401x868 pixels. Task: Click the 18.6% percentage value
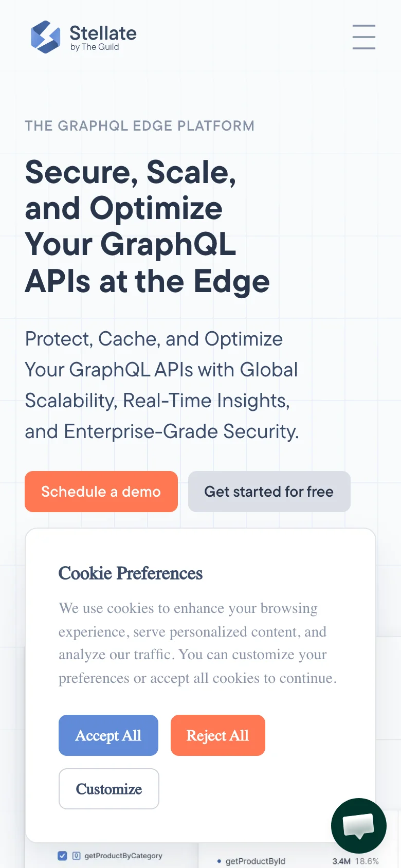tap(367, 861)
